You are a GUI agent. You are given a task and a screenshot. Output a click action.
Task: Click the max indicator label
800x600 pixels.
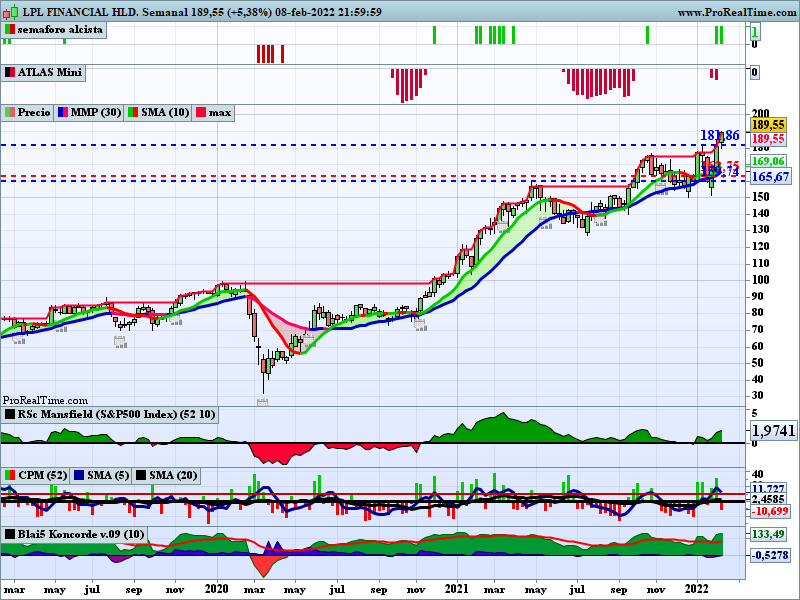(x=213, y=112)
